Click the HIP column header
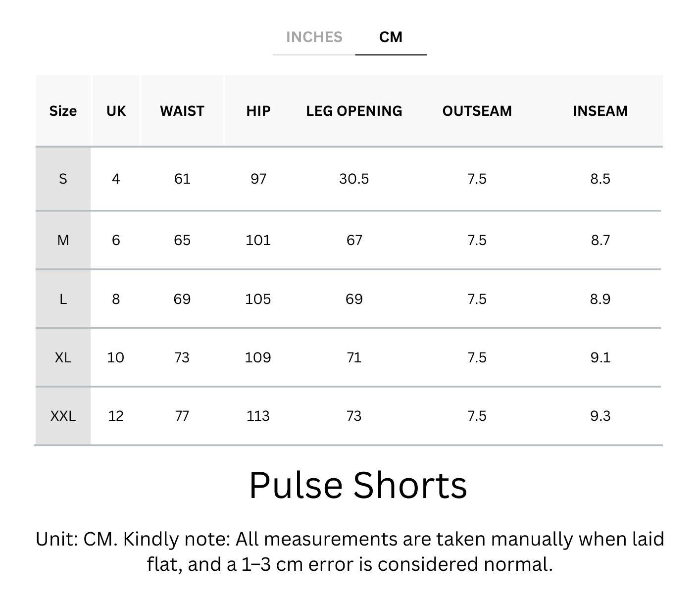 258,111
